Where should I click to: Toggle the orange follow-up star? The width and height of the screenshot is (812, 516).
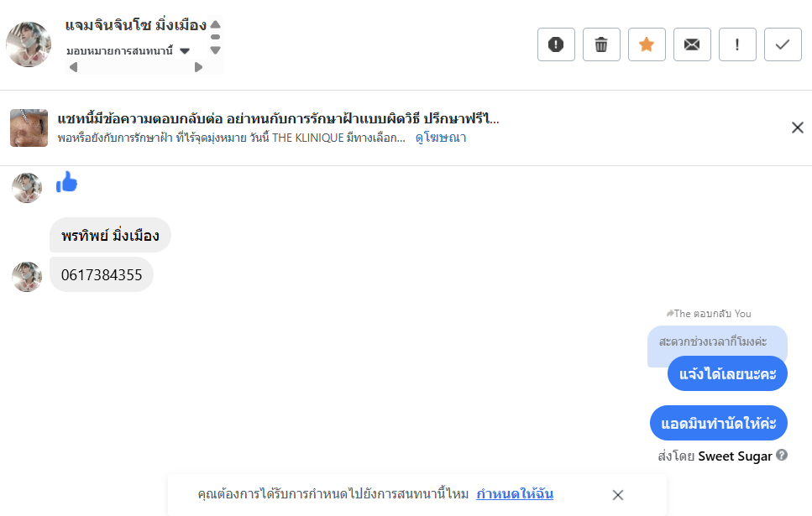[x=647, y=44]
